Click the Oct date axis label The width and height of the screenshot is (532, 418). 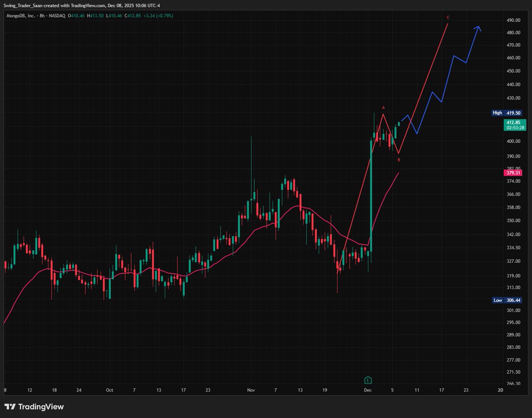tap(110, 390)
